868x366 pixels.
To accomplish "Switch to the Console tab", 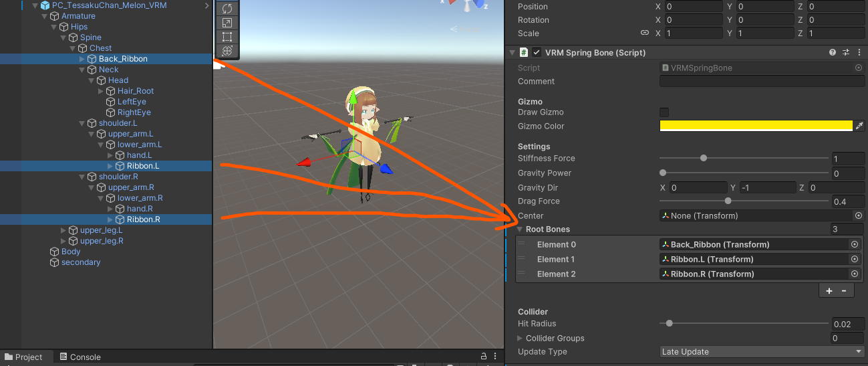I will click(x=80, y=357).
